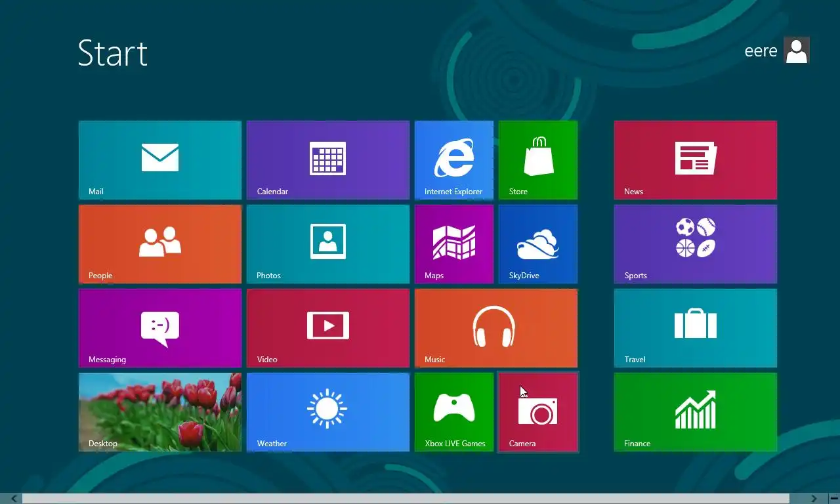Open the People tile
This screenshot has width=840, height=504.
(160, 244)
